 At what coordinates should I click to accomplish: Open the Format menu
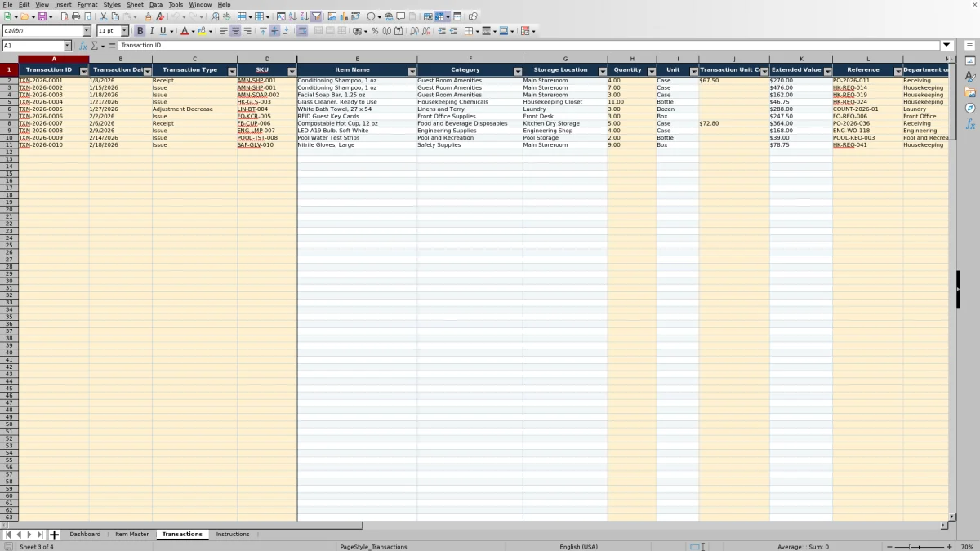pyautogui.click(x=87, y=4)
